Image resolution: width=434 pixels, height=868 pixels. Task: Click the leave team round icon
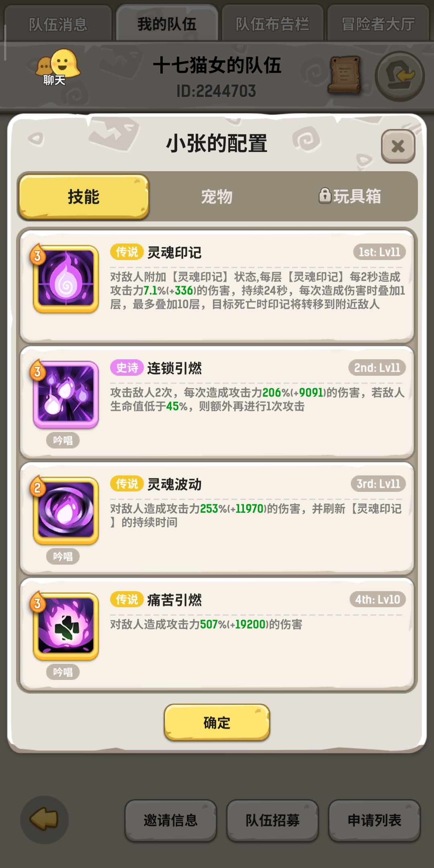(399, 76)
